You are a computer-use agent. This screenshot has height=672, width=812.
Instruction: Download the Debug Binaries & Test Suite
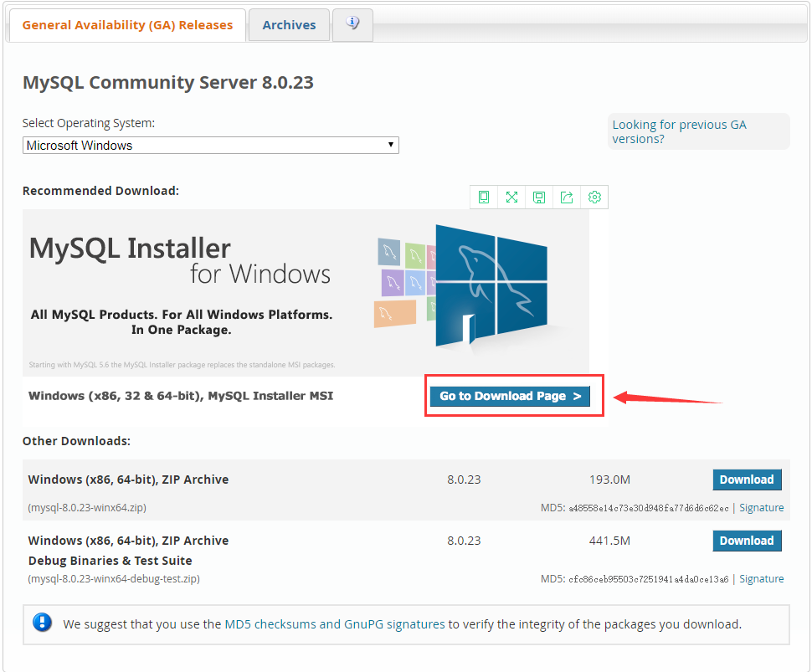coord(746,540)
